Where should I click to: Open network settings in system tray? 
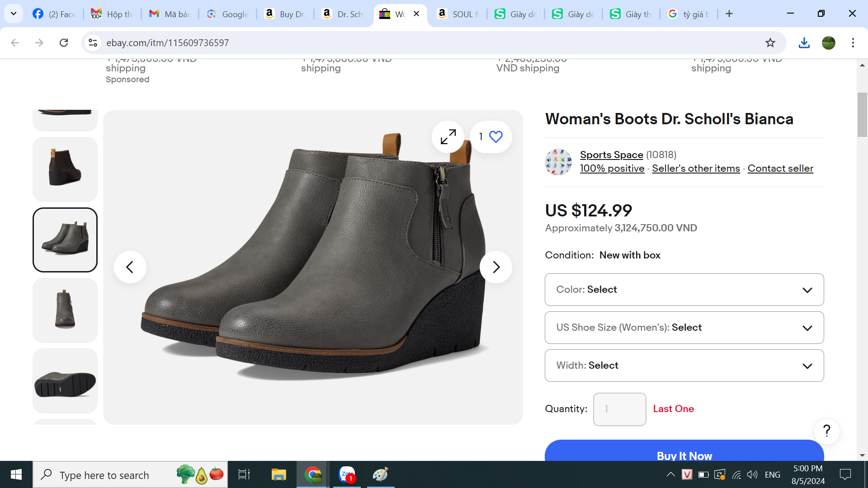(x=736, y=474)
